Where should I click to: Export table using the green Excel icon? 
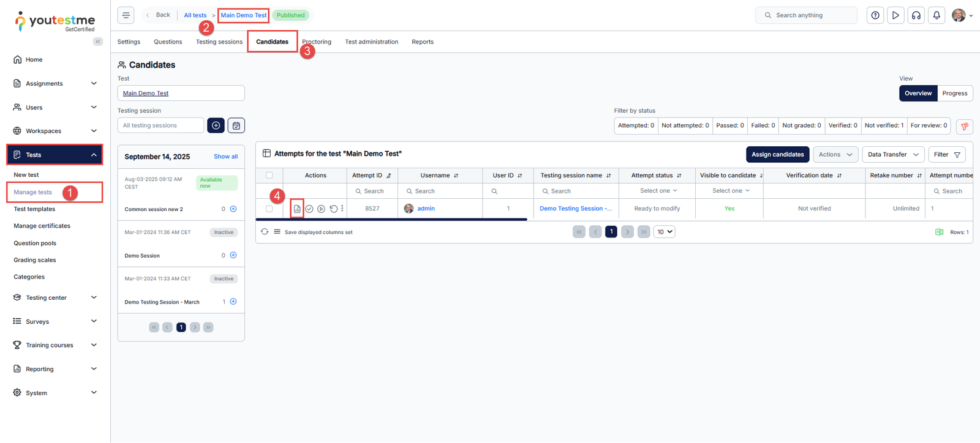point(939,232)
